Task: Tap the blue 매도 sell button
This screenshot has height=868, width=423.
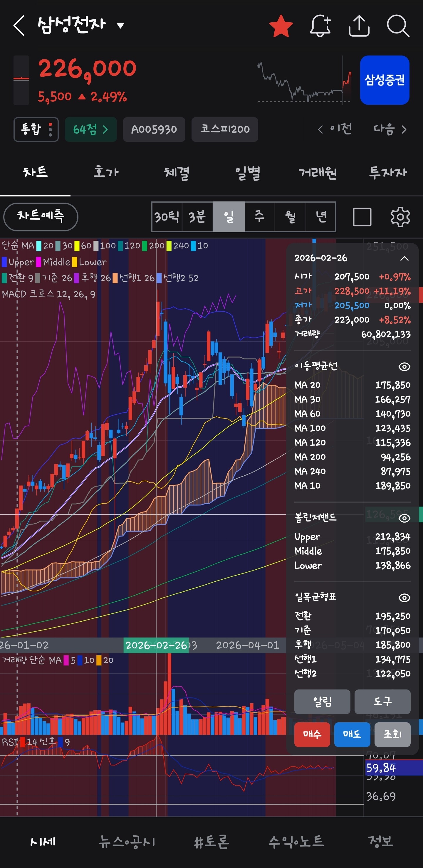Action: [352, 735]
